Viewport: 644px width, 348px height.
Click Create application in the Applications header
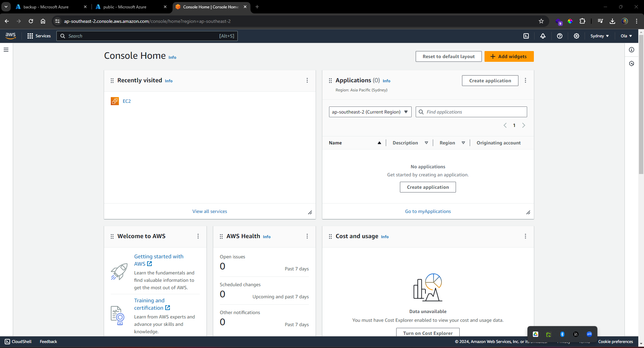[490, 81]
